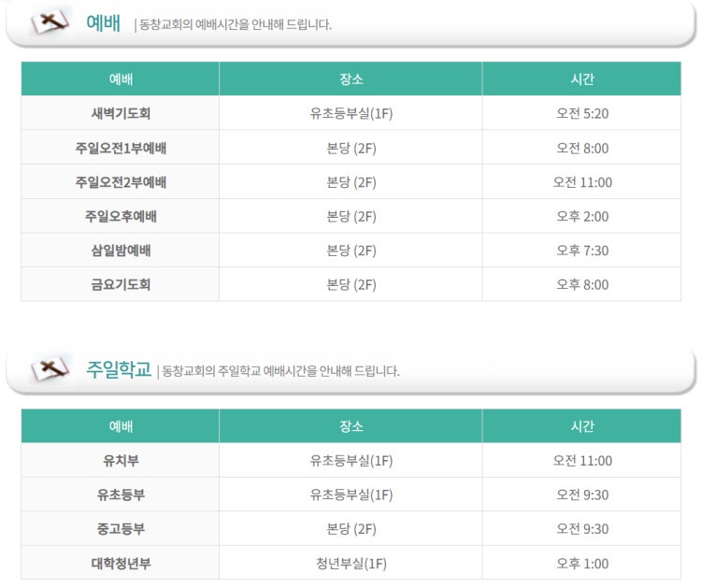The image size is (701, 588).
Task: Click 삼일밤예배 place cell 본당 (2F)
Action: (351, 251)
